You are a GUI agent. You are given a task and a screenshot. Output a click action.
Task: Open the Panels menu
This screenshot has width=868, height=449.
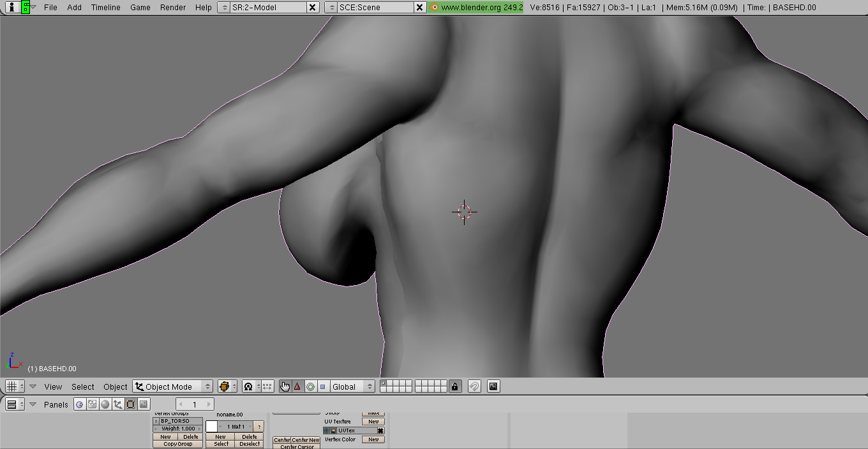click(x=56, y=404)
